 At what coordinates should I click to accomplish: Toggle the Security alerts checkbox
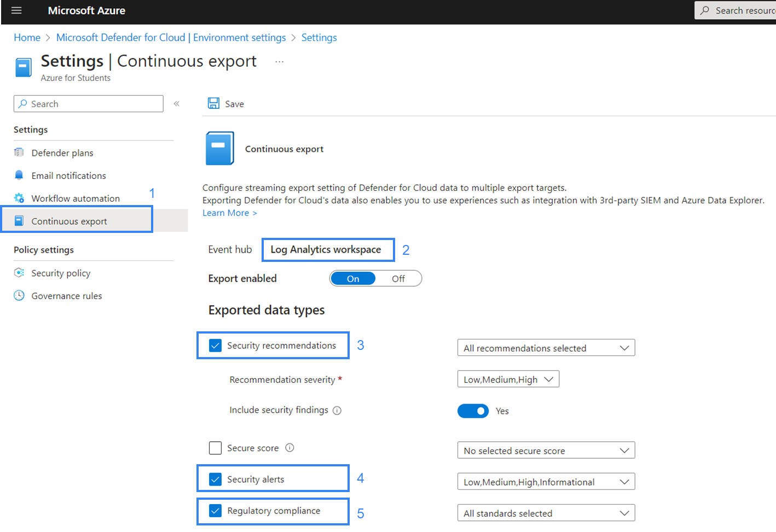tap(216, 480)
